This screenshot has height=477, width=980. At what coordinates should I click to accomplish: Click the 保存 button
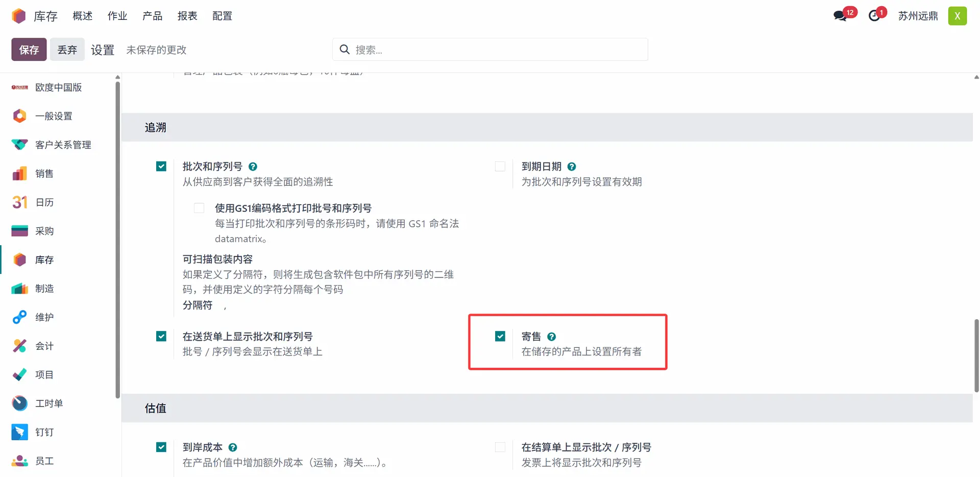click(x=29, y=50)
